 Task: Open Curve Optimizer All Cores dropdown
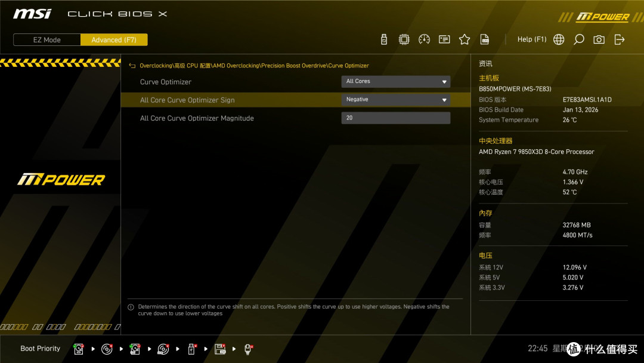click(x=395, y=81)
